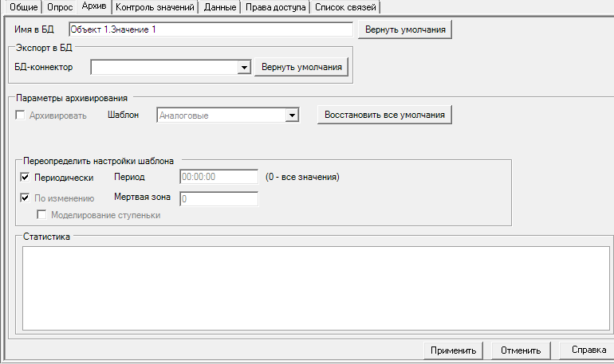Click the Переопределить настройки шаблона group label
The width and height of the screenshot is (614, 364).
pos(98,161)
